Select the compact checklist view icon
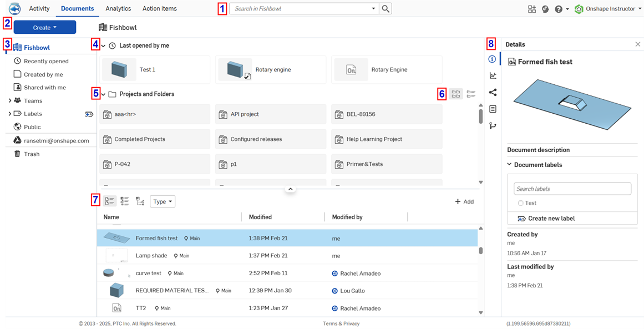The image size is (644, 329). [x=125, y=201]
